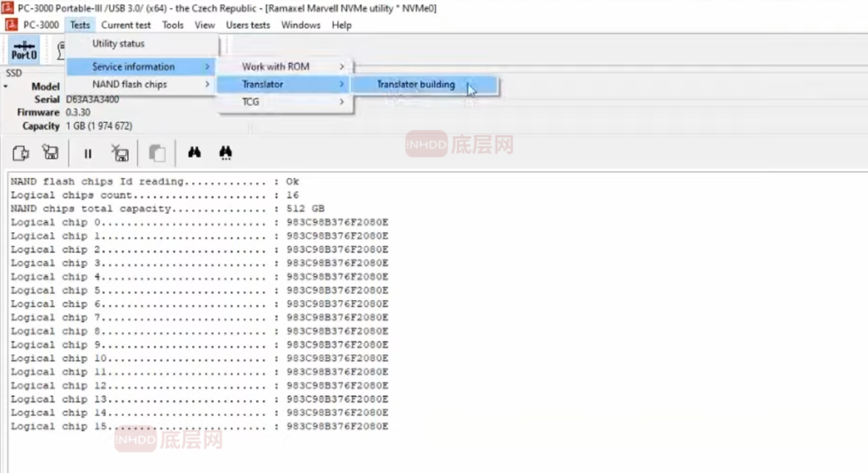868x473 pixels.
Task: Click the serial value D63A3A3400
Action: coord(92,100)
